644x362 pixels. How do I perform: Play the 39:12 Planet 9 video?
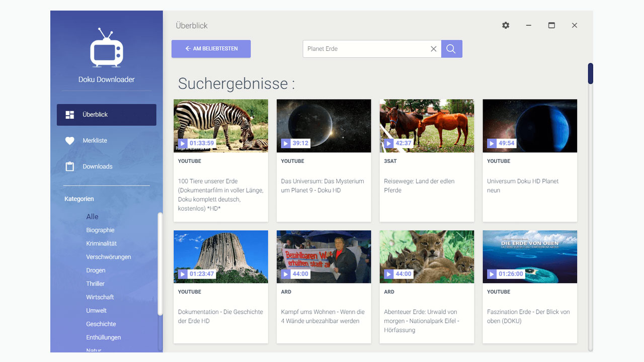[285, 143]
